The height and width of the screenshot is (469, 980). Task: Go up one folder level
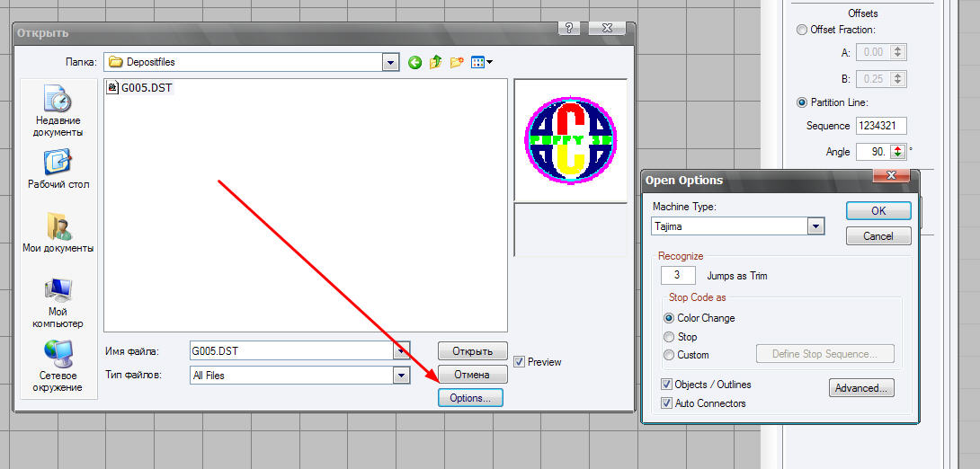click(436, 62)
